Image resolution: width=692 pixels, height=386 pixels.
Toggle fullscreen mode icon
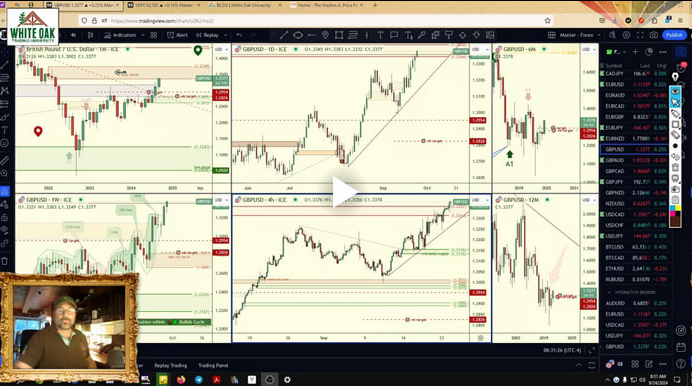point(640,35)
